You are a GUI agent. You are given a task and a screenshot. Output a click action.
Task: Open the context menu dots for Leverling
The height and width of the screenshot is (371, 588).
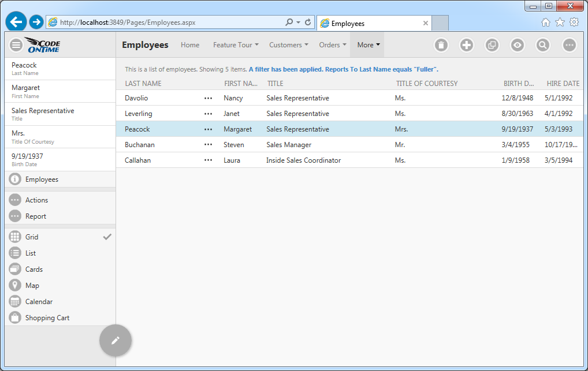[208, 114]
